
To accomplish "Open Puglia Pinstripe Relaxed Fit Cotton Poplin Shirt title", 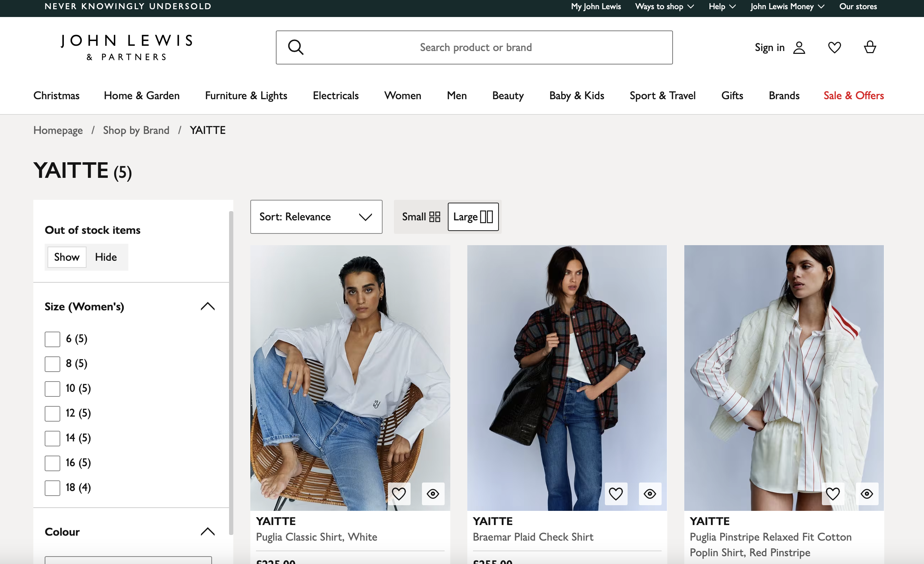I will coord(770,545).
